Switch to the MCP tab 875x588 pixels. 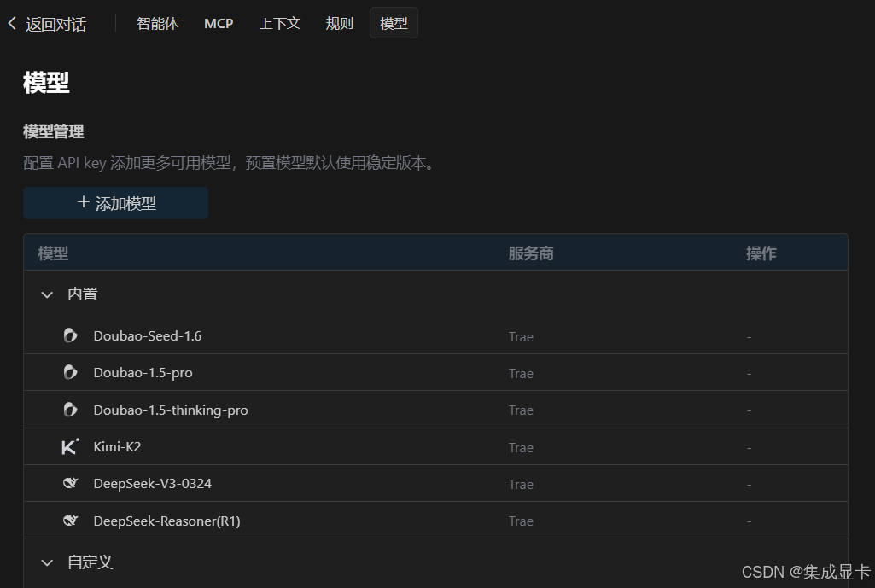[x=219, y=23]
